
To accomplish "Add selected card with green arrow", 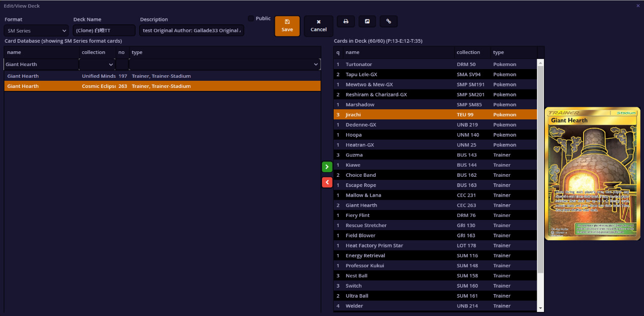I will coord(327,167).
